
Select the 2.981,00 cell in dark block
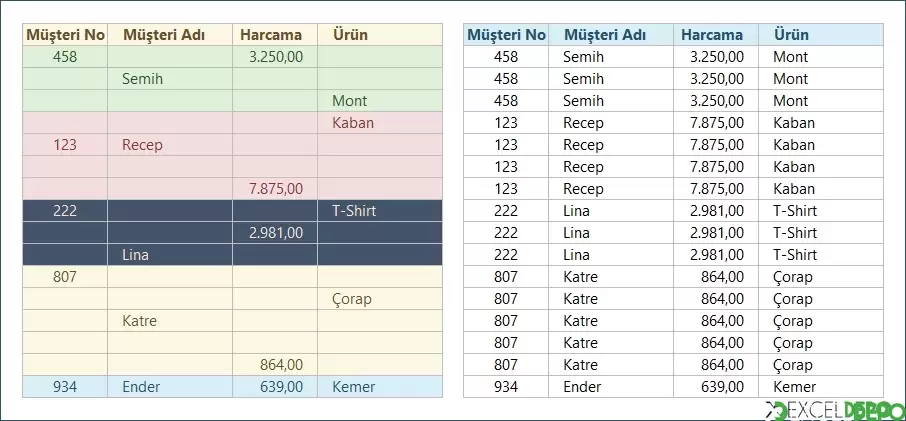(x=275, y=233)
